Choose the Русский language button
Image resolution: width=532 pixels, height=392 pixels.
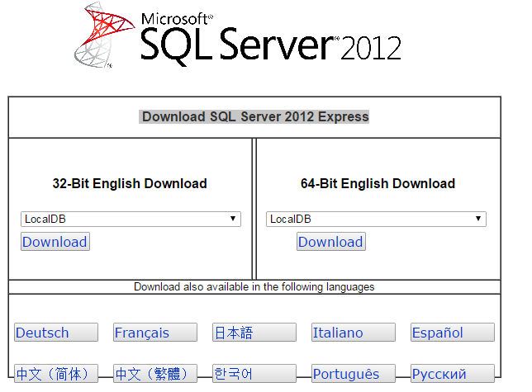[x=453, y=374]
